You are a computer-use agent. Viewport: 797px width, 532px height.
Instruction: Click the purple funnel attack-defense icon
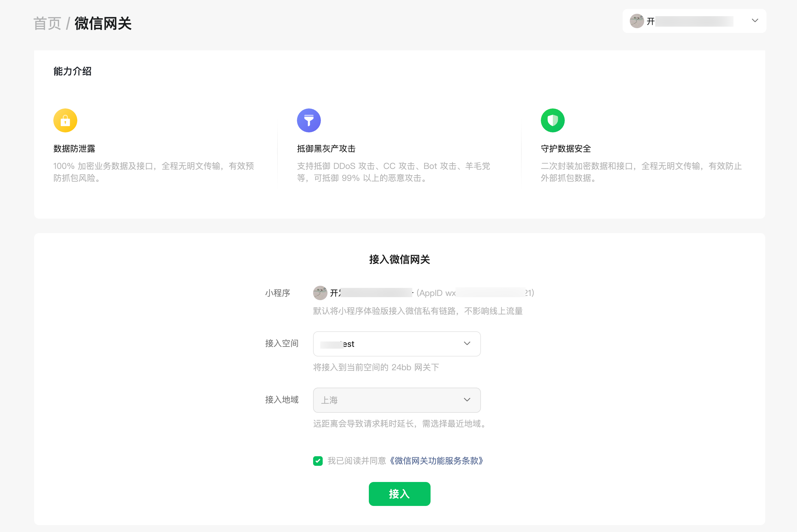tap(309, 120)
